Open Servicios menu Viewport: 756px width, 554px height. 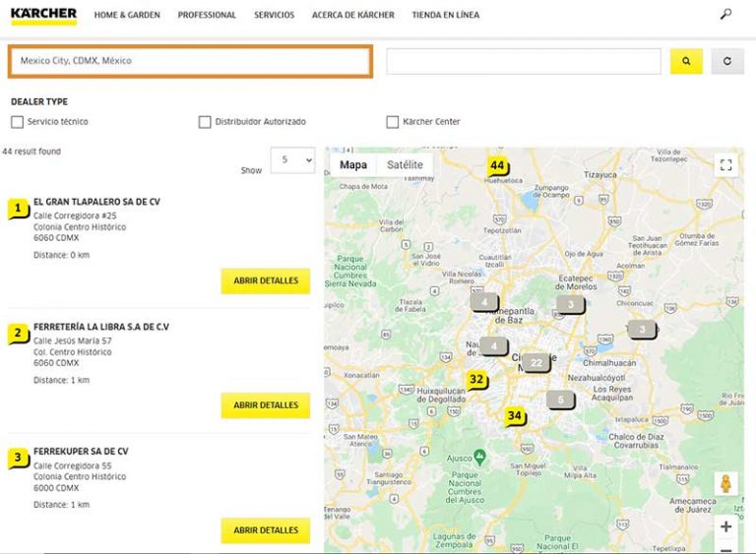click(275, 15)
